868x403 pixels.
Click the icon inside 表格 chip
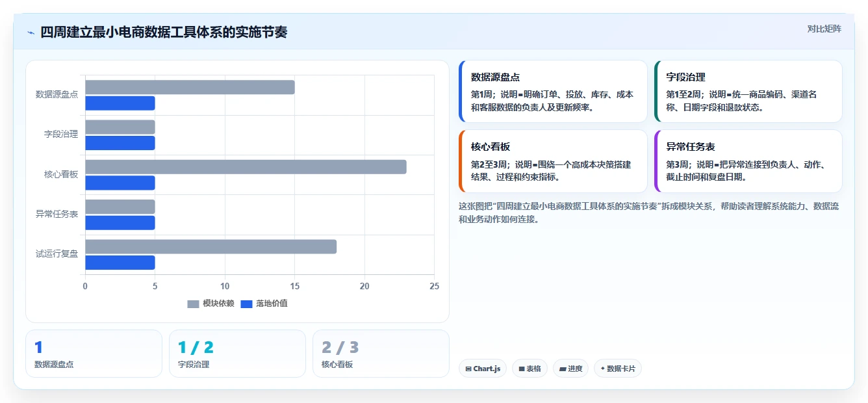click(522, 369)
